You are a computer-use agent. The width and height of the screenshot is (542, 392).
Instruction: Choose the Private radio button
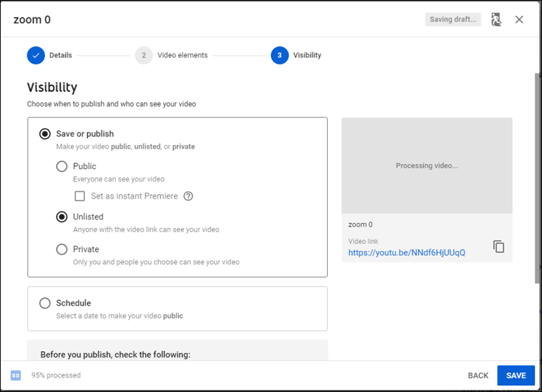click(x=62, y=249)
